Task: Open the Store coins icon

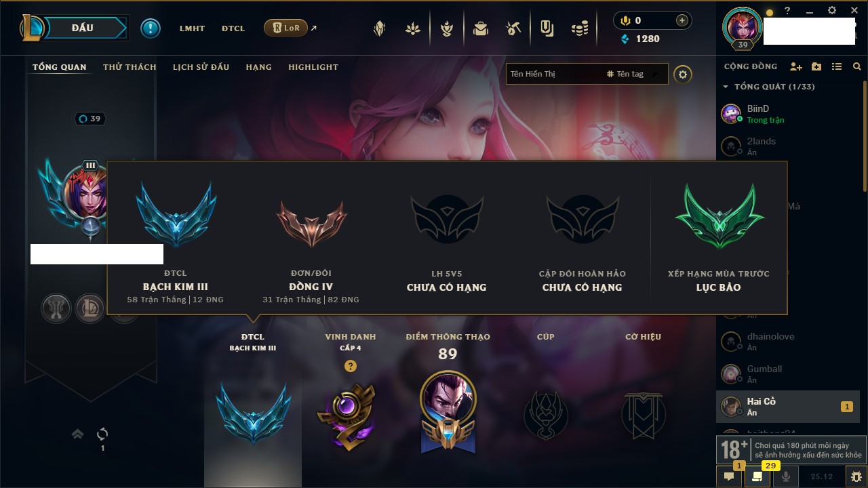Action: coord(579,28)
